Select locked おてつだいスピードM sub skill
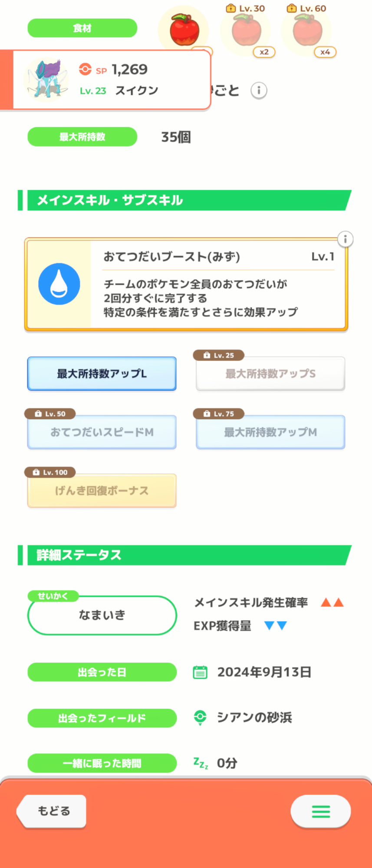The width and height of the screenshot is (372, 868). click(x=102, y=432)
